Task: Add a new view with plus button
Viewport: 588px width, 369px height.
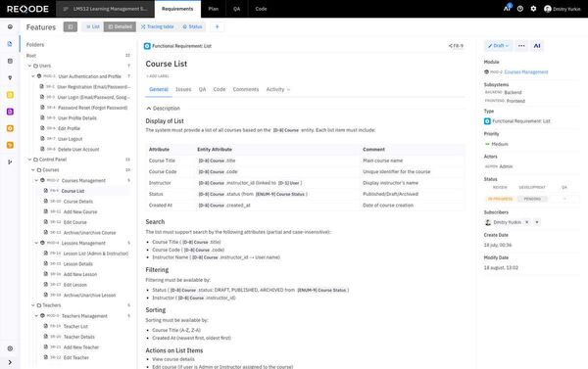Action: pos(217,26)
